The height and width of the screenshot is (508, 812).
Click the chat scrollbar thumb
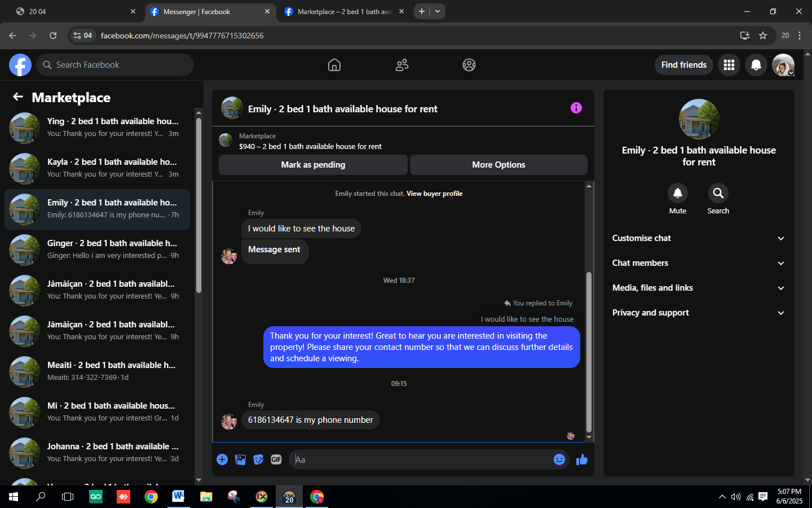point(589,352)
